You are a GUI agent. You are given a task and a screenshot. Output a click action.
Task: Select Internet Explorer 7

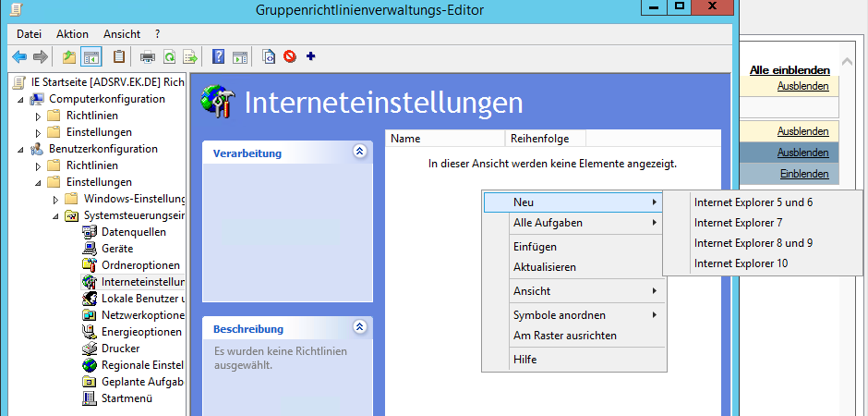pyautogui.click(x=763, y=223)
